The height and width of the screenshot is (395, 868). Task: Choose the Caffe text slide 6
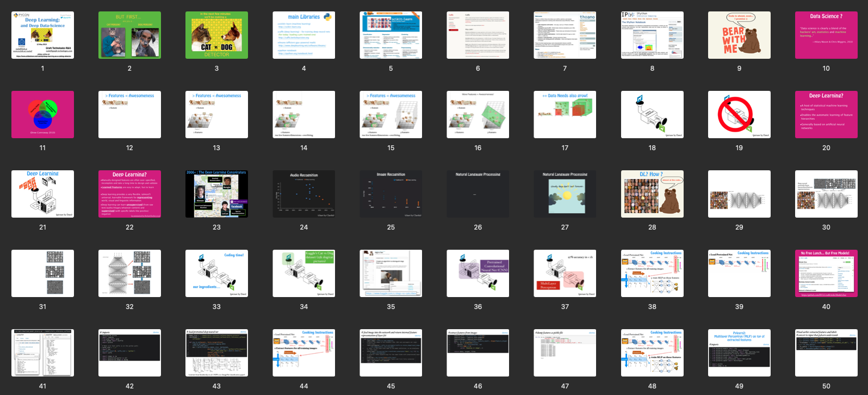(478, 35)
